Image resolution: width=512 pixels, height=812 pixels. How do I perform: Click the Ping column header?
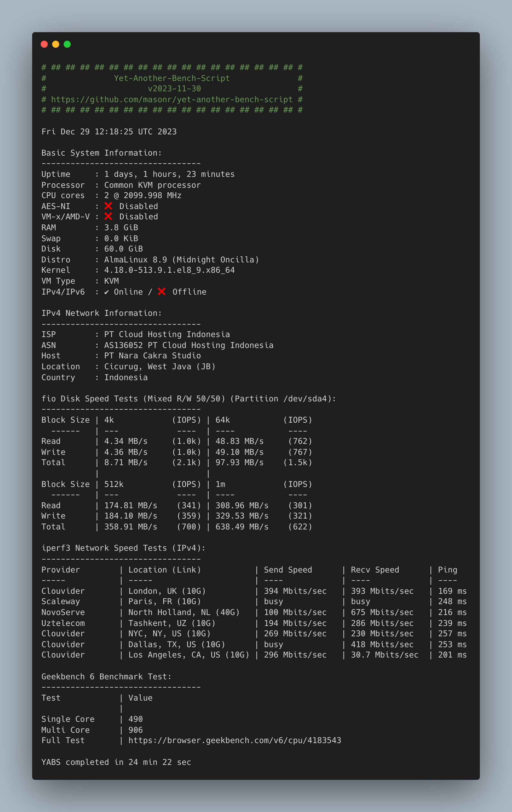pyautogui.click(x=448, y=570)
